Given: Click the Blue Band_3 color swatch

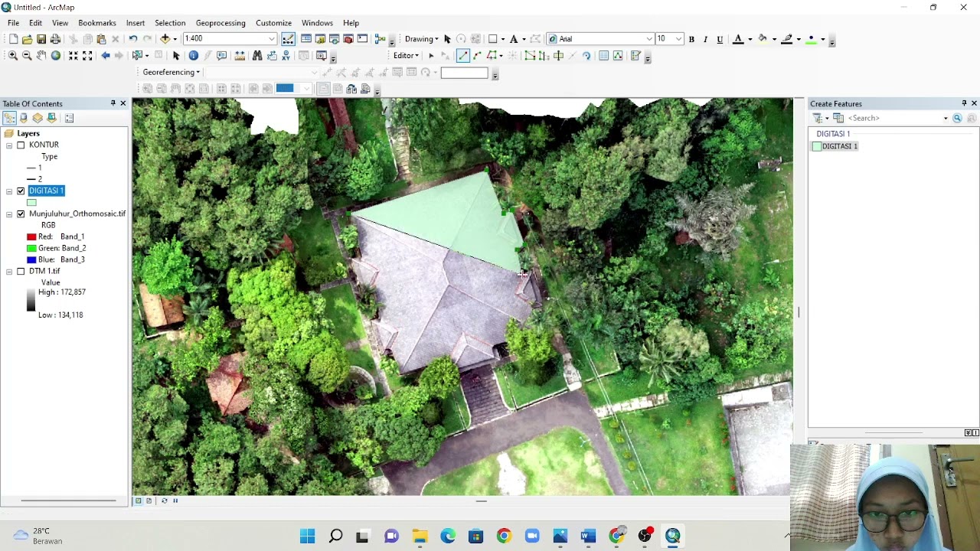Looking at the screenshot, I should coord(31,260).
